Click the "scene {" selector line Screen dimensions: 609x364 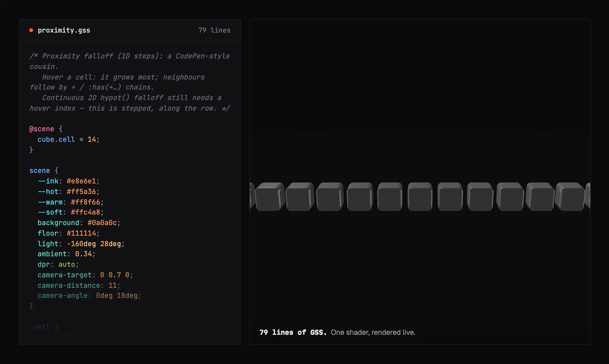click(44, 171)
